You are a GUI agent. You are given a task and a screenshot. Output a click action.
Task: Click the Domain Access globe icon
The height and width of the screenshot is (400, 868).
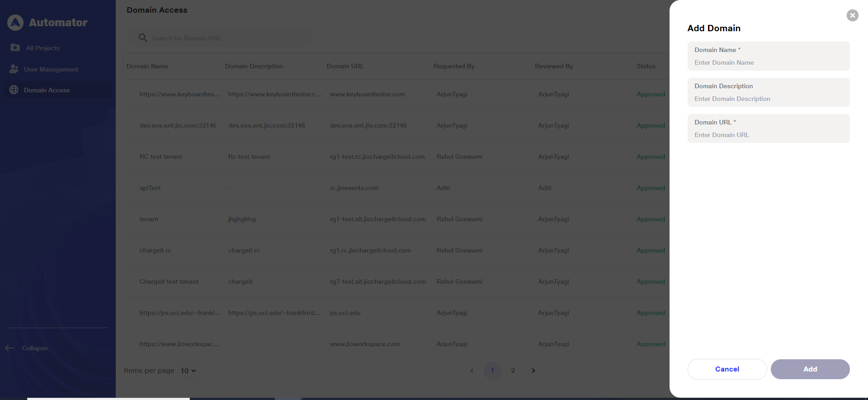(x=14, y=90)
